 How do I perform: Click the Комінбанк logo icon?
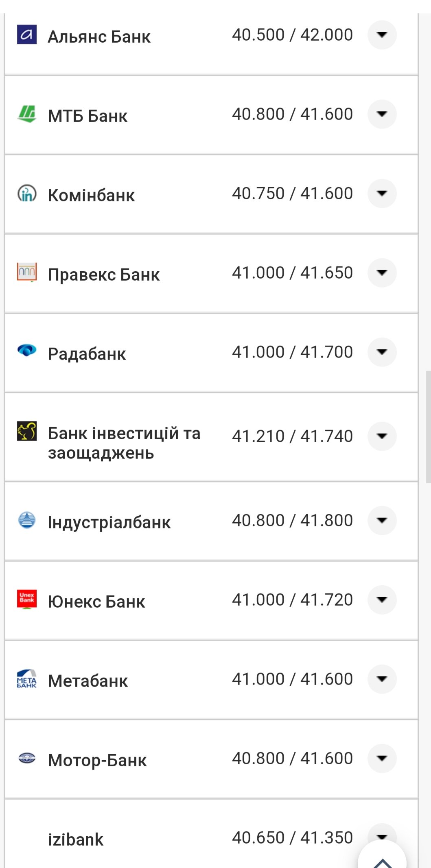tap(27, 193)
